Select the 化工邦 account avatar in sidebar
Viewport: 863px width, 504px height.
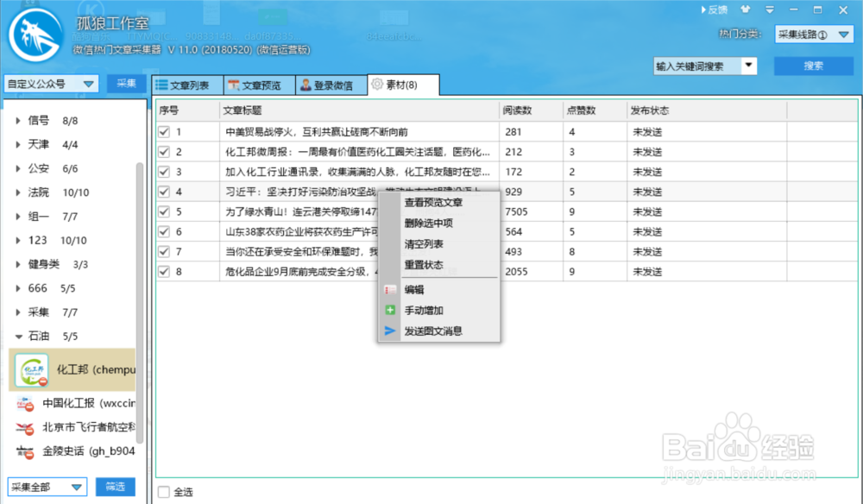tap(30, 371)
